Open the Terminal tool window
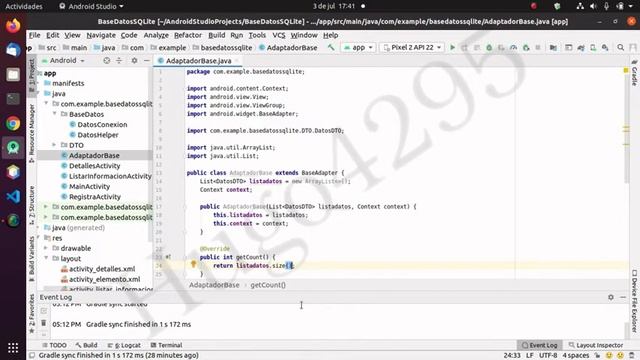640x360 pixels. tap(166, 345)
